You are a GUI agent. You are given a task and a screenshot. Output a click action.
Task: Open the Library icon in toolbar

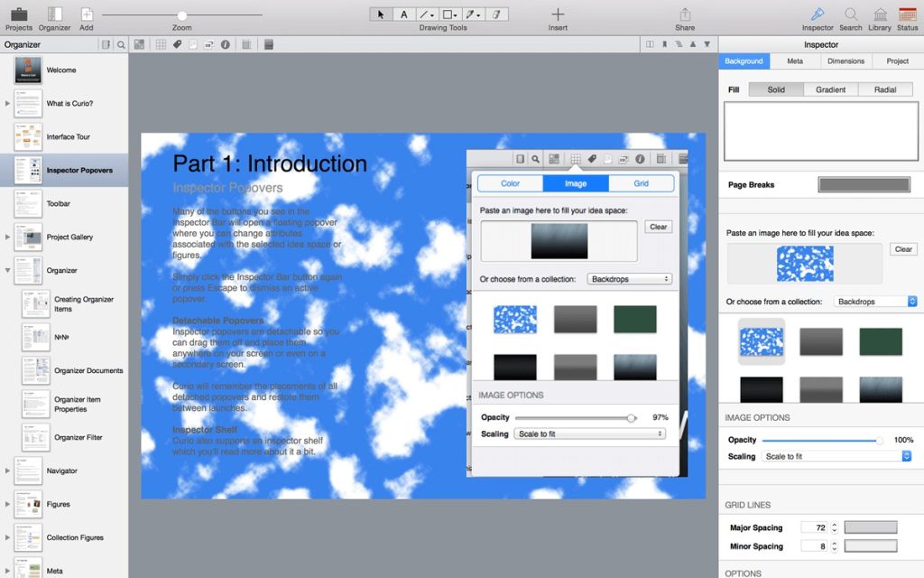coord(880,14)
